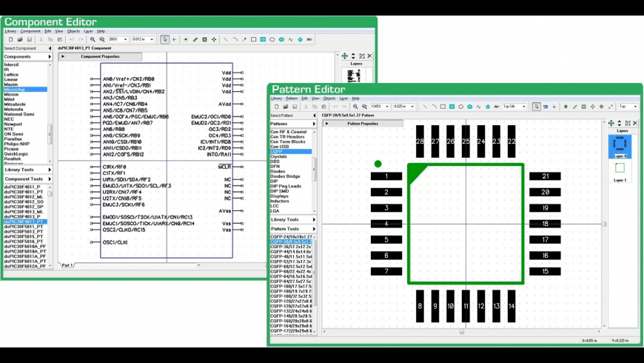Expand Component Tools section
The image size is (644, 363).
[x=50, y=179]
